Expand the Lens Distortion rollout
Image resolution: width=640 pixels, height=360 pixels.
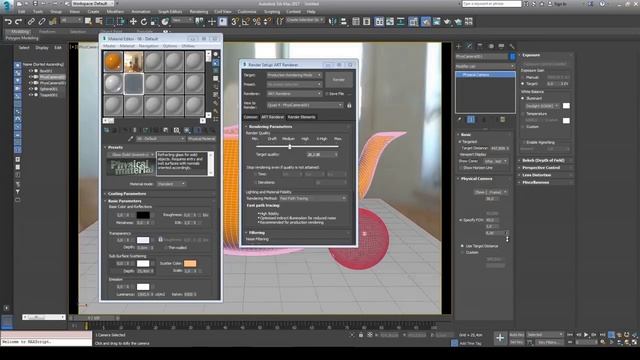coord(546,175)
